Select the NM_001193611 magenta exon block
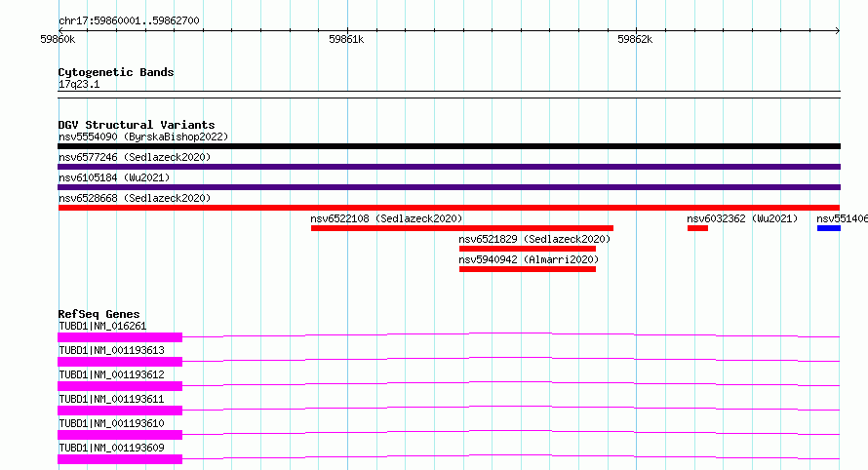Screen dimensions: 868x470 tap(120, 411)
